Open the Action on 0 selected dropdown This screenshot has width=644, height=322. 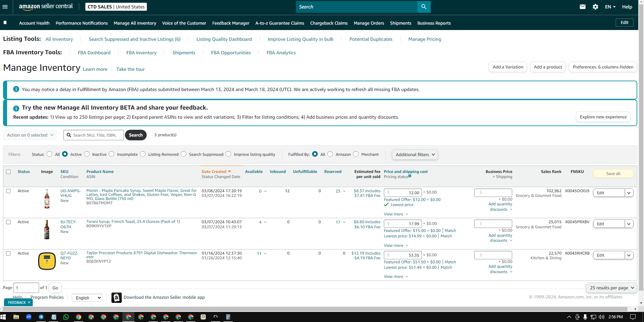(30, 135)
